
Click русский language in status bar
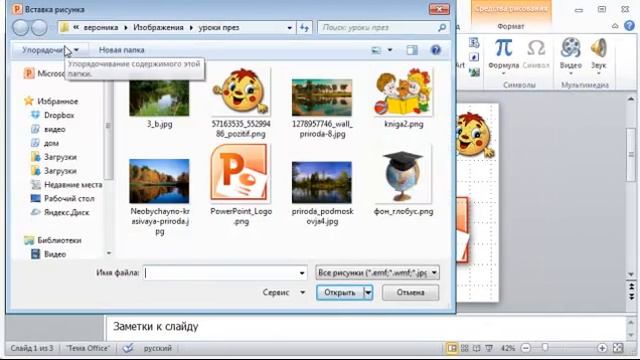coord(158,348)
